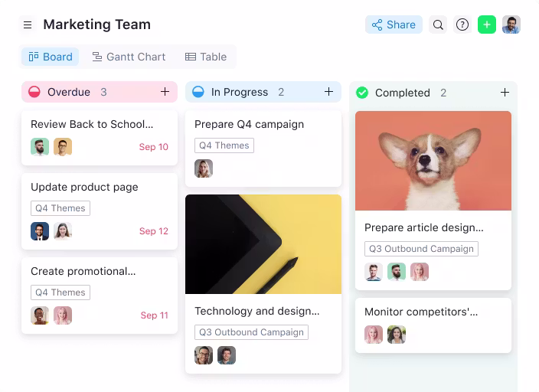
Task: Click dark-haired woman avatar on Monitor competitors' card
Action: click(x=397, y=335)
